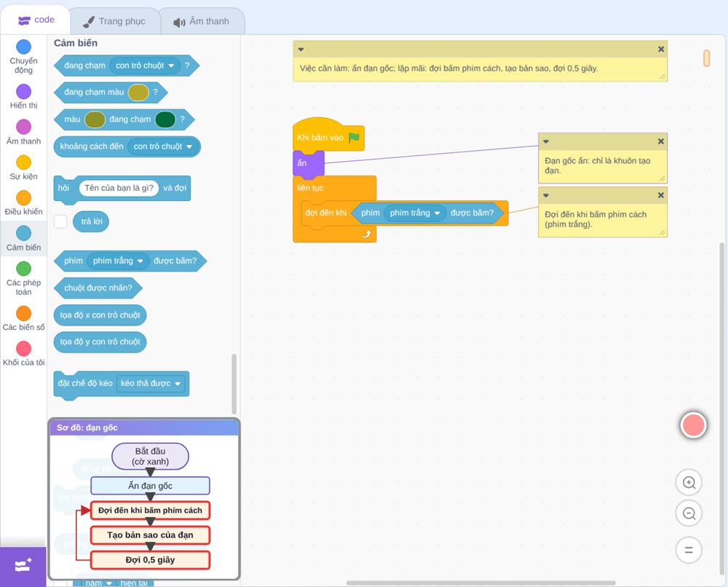Click the 'Tên của bạn là gì?' input field

pos(119,188)
